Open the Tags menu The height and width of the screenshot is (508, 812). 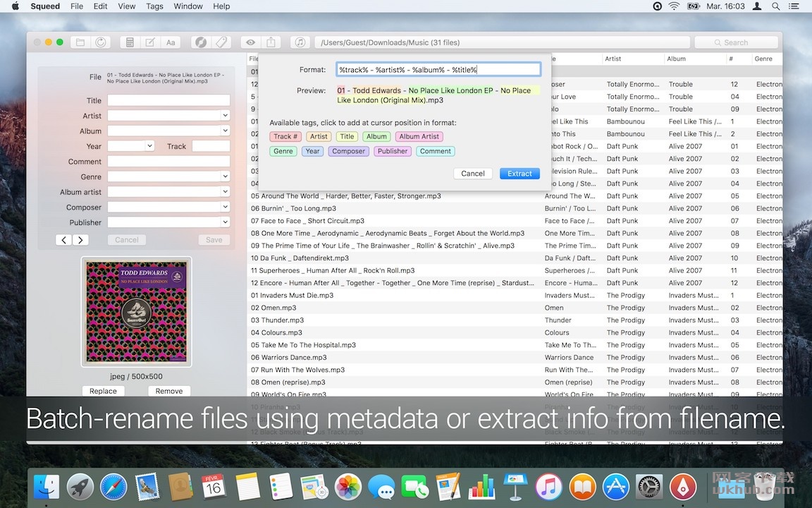(154, 6)
